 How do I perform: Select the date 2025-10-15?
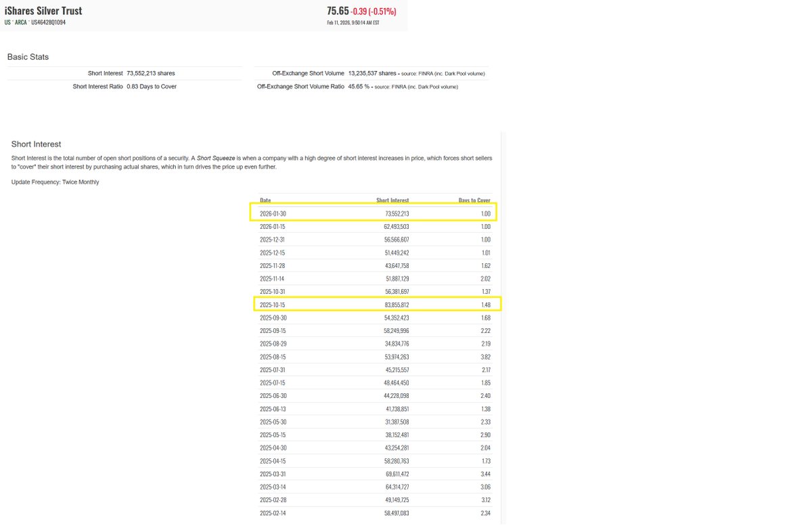[x=273, y=305]
